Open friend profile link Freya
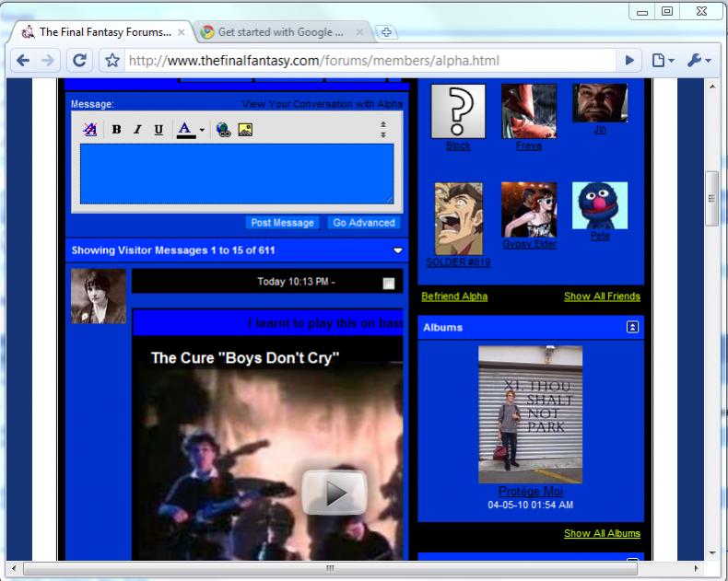This screenshot has height=581, width=728. (529, 145)
